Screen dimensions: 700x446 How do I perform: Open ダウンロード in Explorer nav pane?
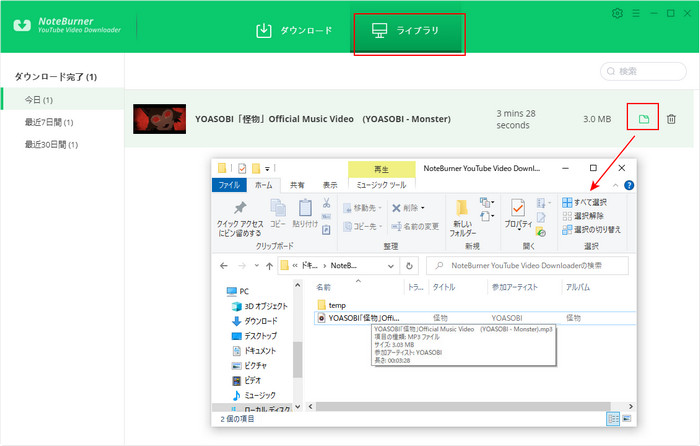coord(255,321)
